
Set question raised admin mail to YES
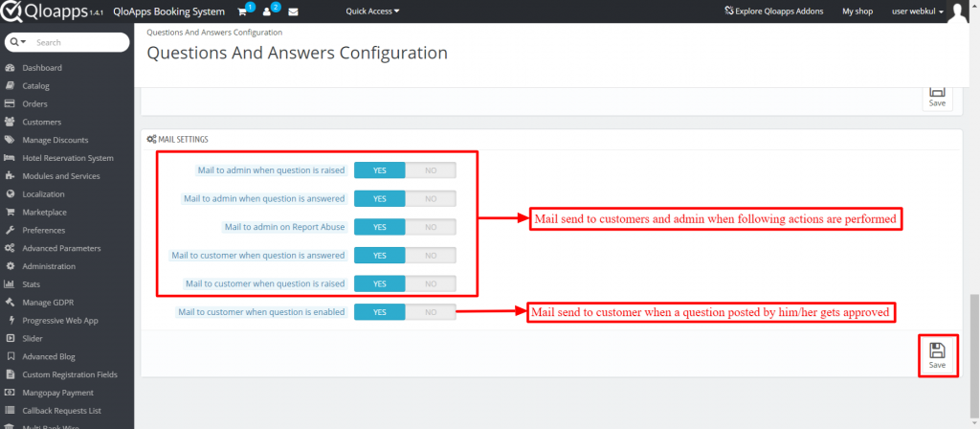(379, 170)
